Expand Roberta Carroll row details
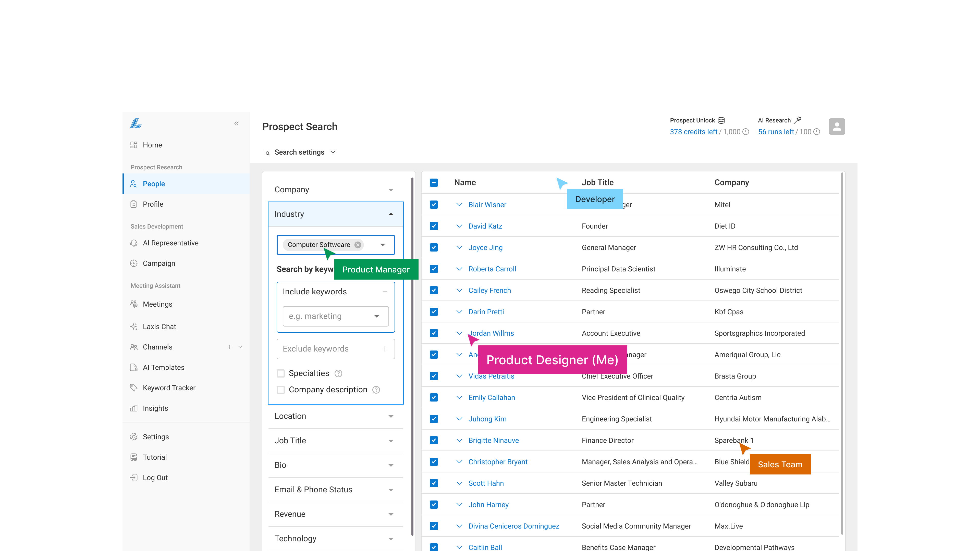 (x=459, y=269)
